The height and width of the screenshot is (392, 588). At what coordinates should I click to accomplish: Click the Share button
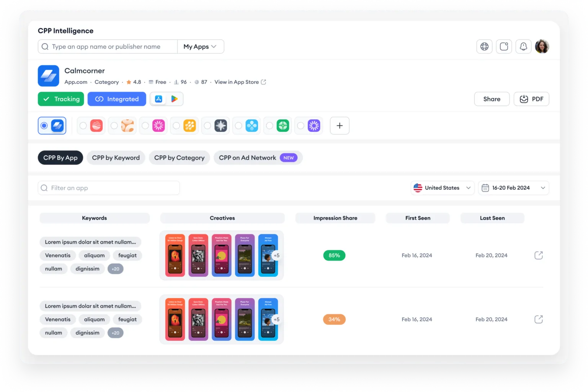492,99
